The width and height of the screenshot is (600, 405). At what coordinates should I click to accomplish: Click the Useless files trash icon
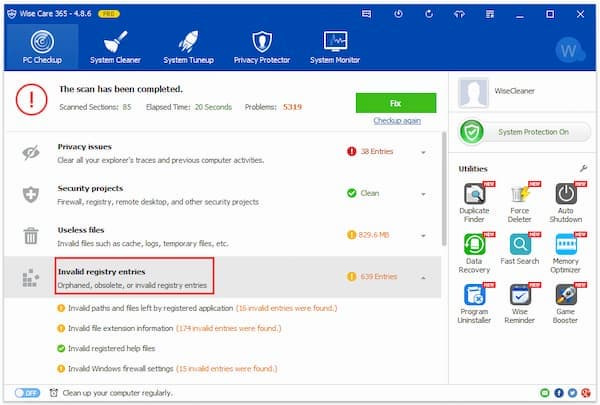pyautogui.click(x=31, y=236)
